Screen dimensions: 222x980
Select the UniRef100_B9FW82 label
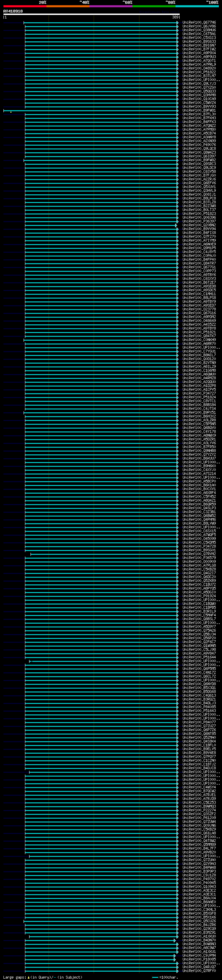tap(199, 160)
